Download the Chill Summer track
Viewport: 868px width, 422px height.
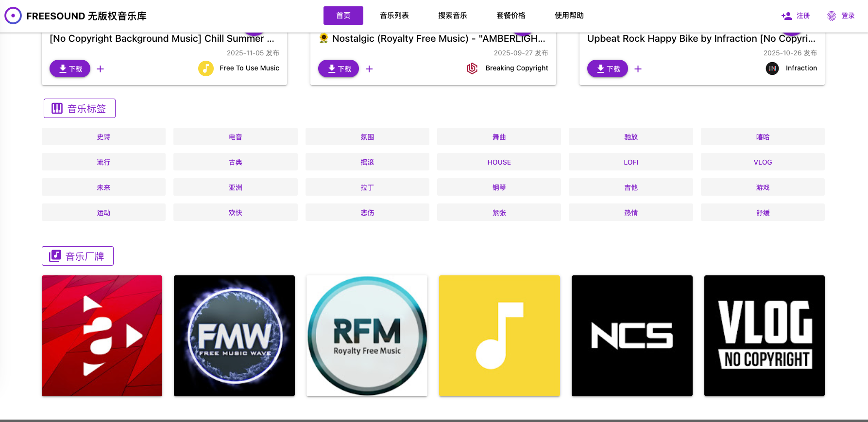[70, 68]
